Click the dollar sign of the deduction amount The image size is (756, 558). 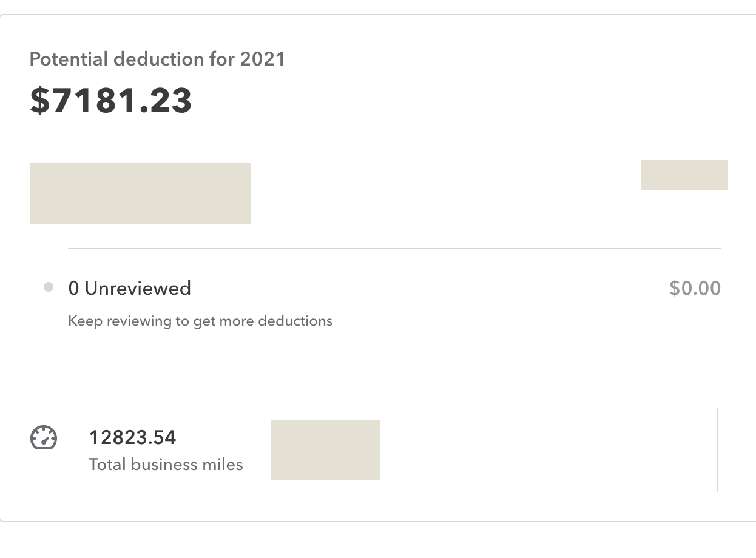click(39, 101)
